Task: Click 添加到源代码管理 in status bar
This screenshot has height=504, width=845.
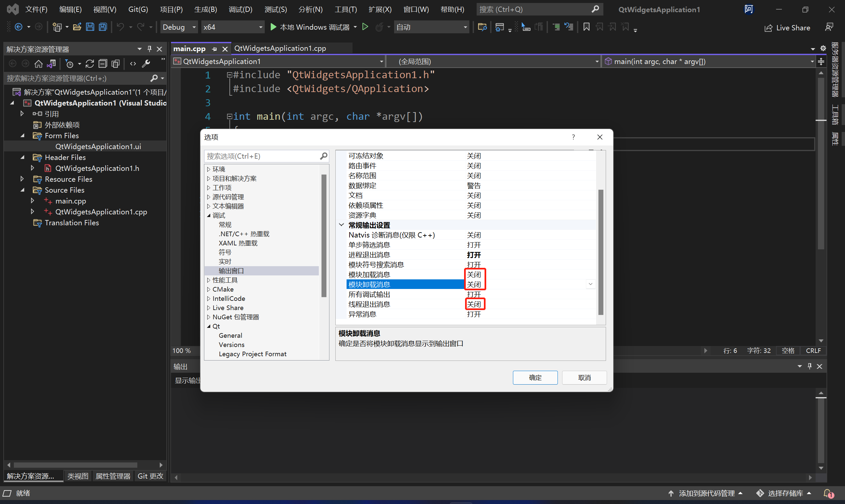Action: coord(705,493)
